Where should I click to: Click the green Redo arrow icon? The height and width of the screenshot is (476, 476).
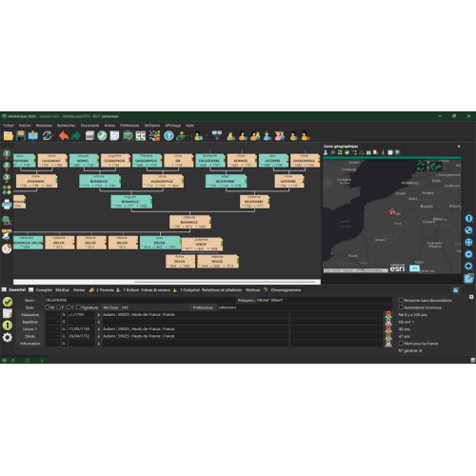click(x=76, y=136)
